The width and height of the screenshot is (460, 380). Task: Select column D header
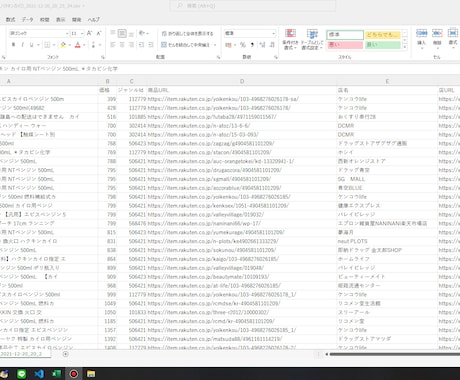pyautogui.click(x=242, y=81)
